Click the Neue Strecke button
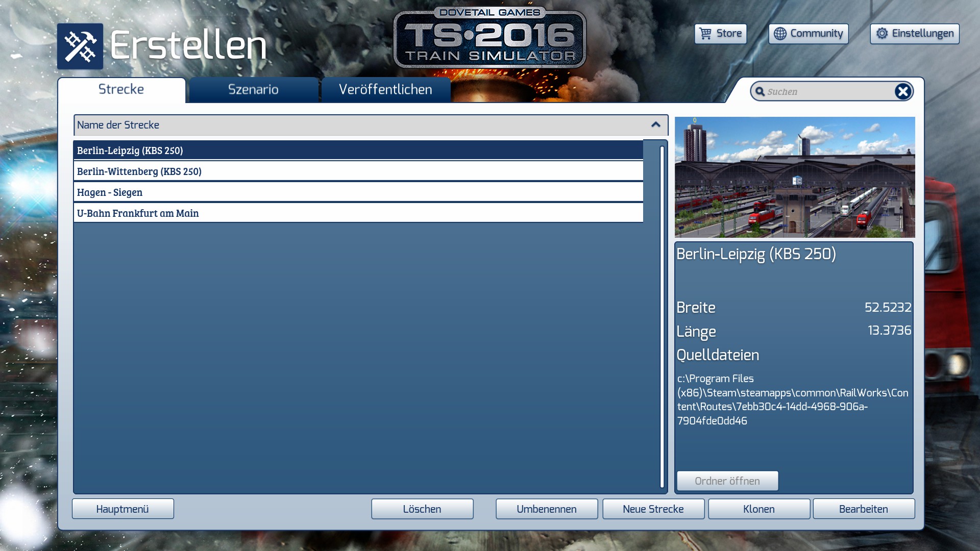 653,509
